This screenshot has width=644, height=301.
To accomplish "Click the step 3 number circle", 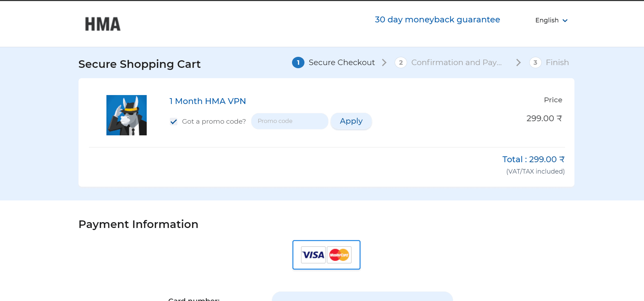I will click(x=536, y=62).
